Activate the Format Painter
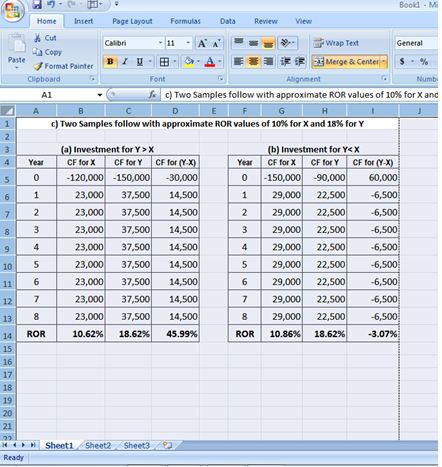The image size is (442, 467). [63, 66]
